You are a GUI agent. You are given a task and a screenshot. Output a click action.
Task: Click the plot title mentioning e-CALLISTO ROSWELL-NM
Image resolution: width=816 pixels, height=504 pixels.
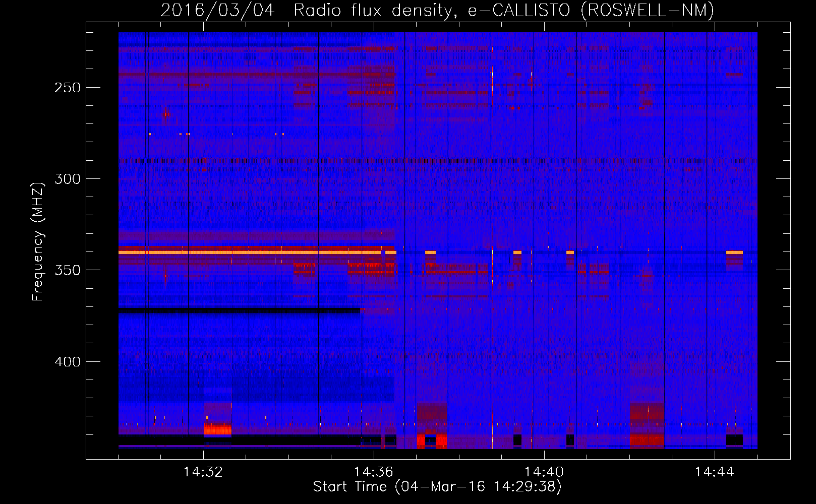point(437,10)
